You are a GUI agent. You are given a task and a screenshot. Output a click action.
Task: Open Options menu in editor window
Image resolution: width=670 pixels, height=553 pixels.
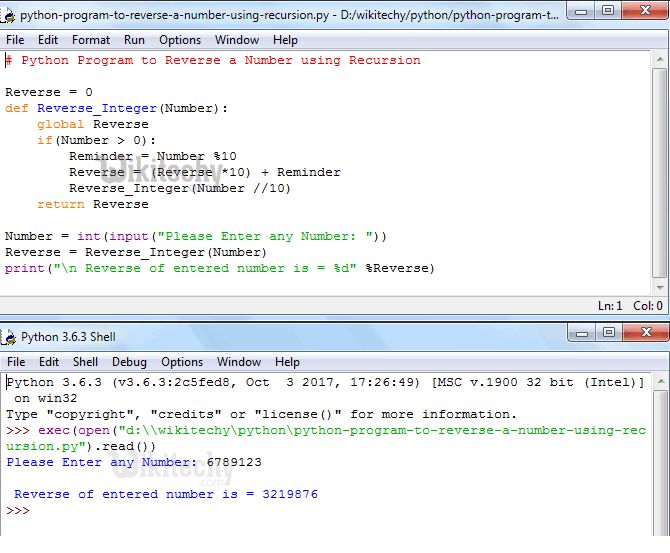pos(180,40)
